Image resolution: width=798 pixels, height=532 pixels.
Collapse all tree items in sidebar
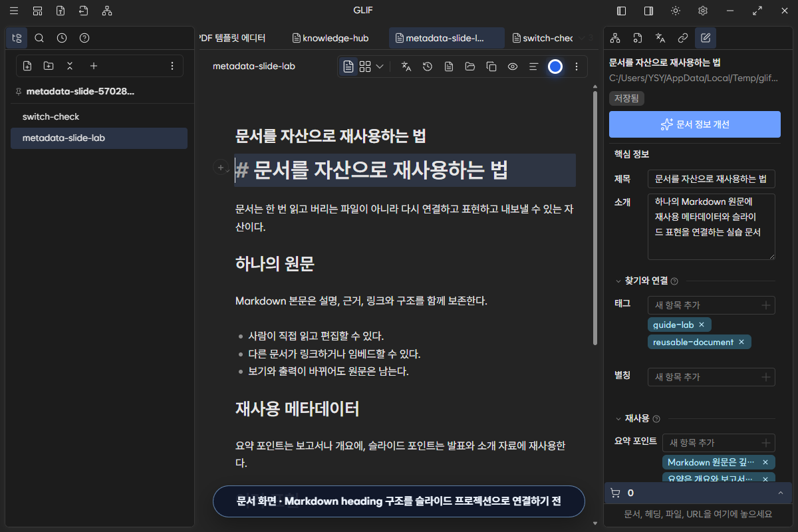pos(70,66)
